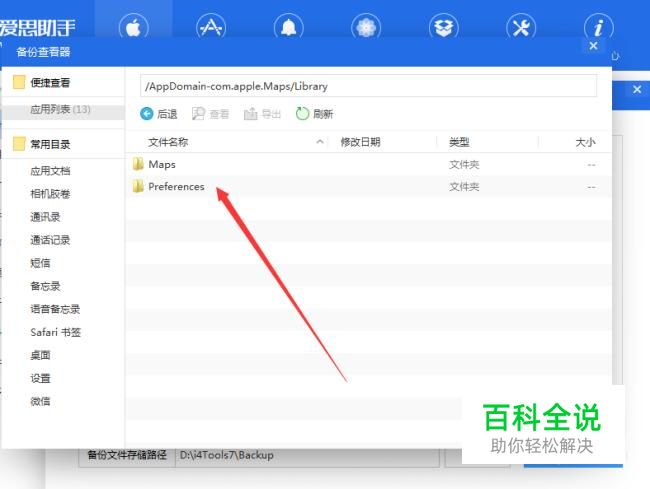Click Preferences row type cell 文件夹
The width and height of the screenshot is (650, 489).
point(464,187)
